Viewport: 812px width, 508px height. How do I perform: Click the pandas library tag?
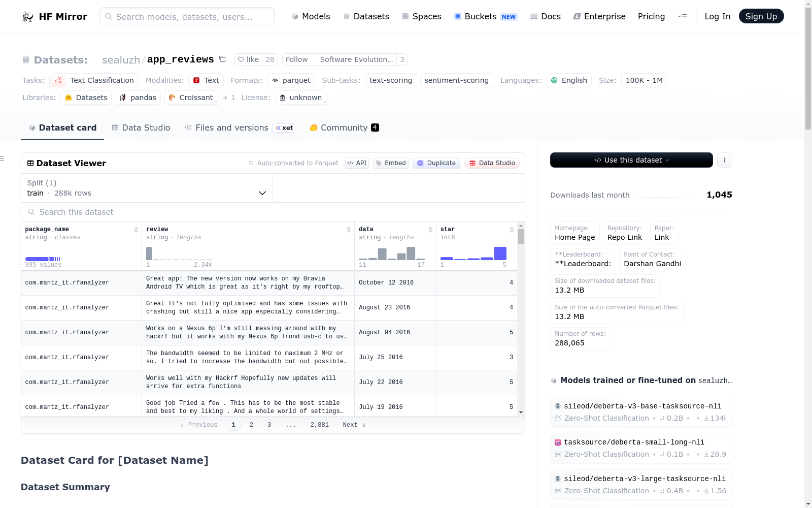138,98
